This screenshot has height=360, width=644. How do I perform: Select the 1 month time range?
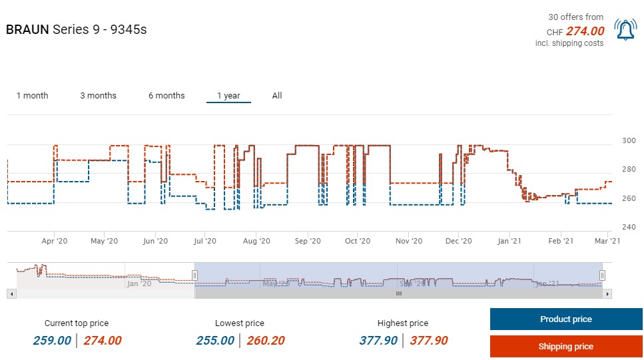click(32, 96)
